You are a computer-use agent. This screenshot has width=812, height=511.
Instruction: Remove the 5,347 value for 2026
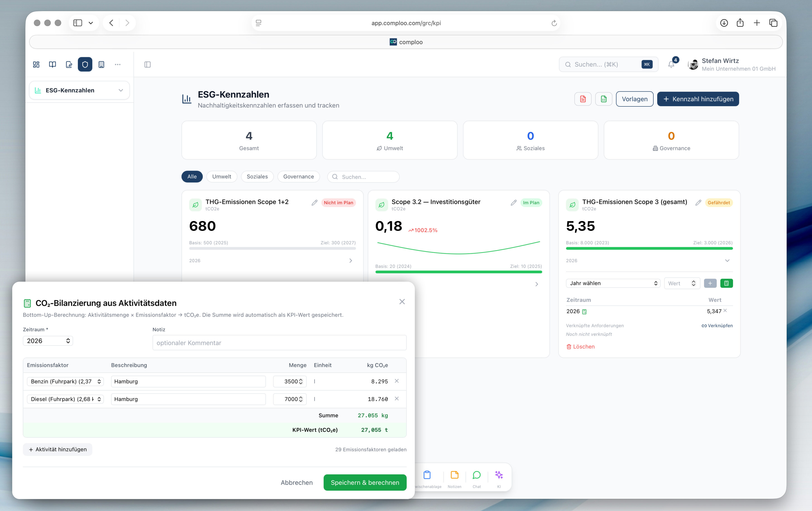click(x=725, y=311)
